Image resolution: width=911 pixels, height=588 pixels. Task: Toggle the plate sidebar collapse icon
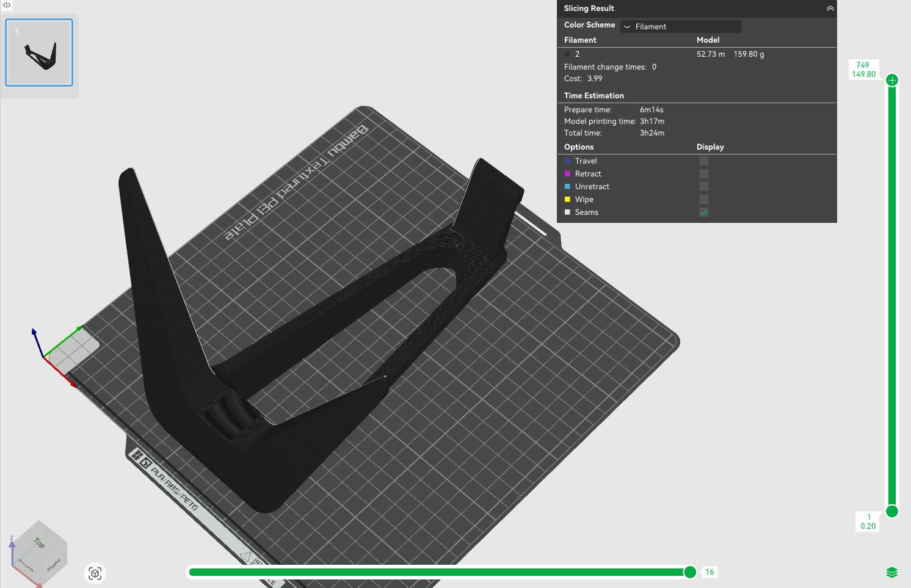click(x=7, y=5)
